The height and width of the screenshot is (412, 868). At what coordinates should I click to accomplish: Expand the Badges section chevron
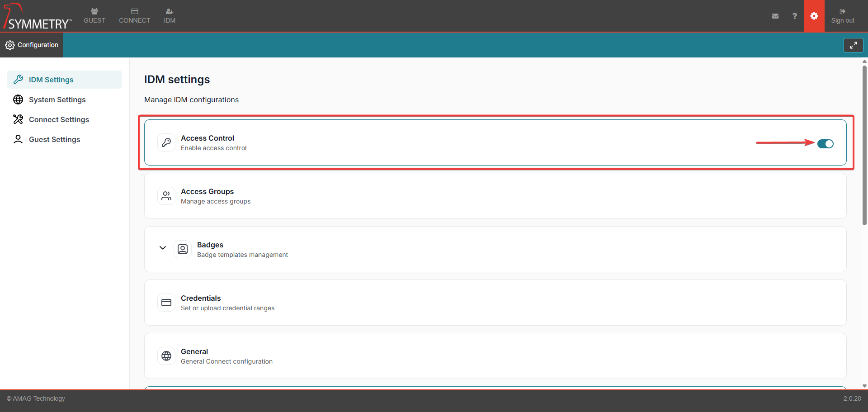(x=163, y=248)
